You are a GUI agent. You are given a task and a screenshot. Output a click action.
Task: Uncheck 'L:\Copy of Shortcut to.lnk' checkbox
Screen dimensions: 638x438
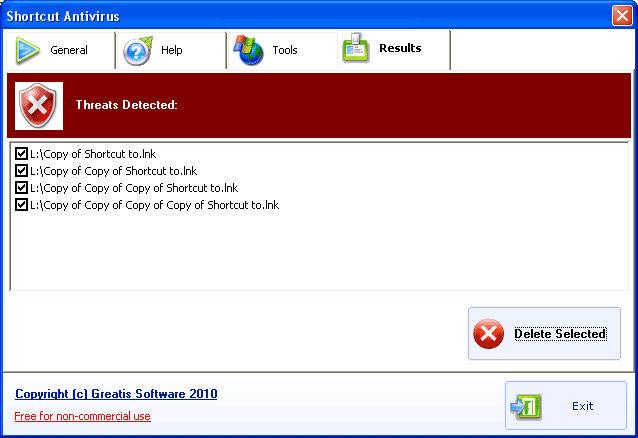21,154
